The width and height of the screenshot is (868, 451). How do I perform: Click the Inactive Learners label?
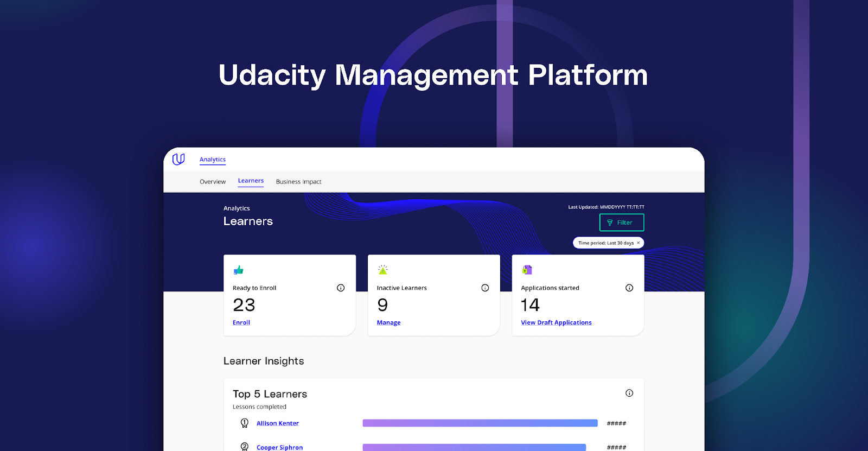(402, 288)
